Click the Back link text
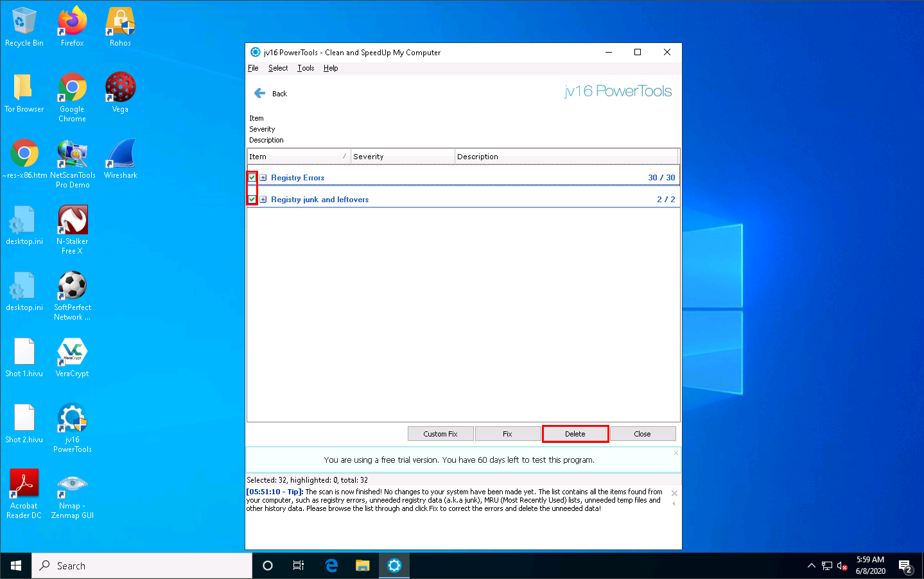This screenshot has height=579, width=924. (279, 94)
